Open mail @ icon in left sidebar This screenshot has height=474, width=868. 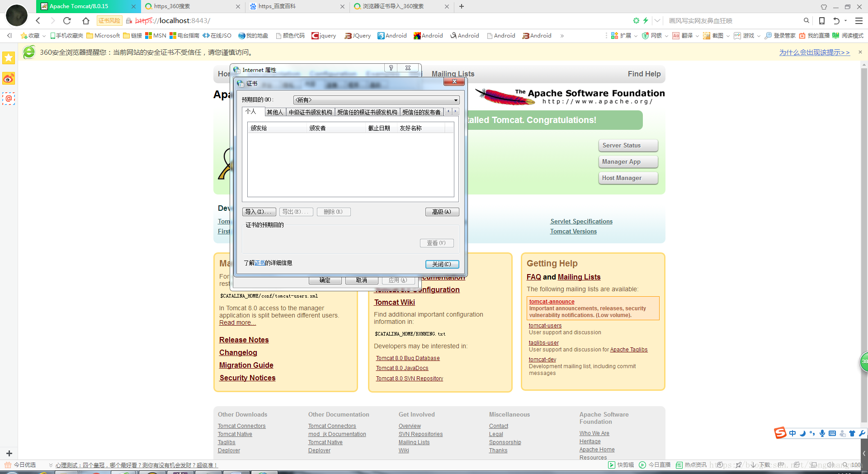9,99
